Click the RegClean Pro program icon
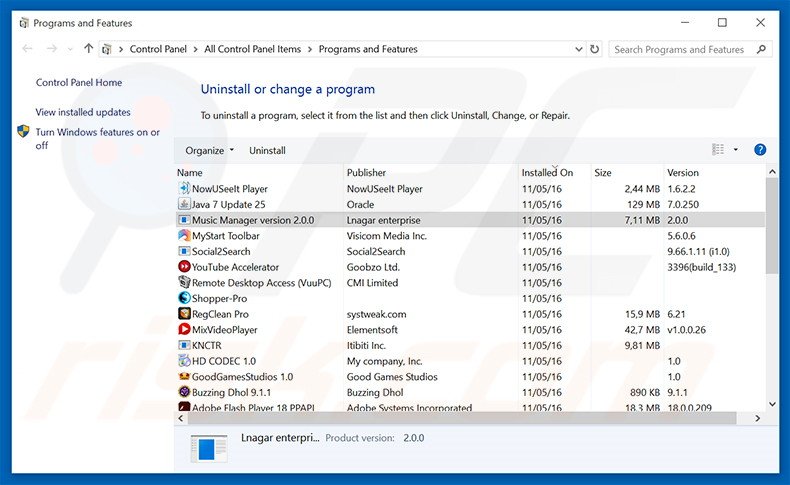The height and width of the screenshot is (485, 790). click(x=184, y=313)
